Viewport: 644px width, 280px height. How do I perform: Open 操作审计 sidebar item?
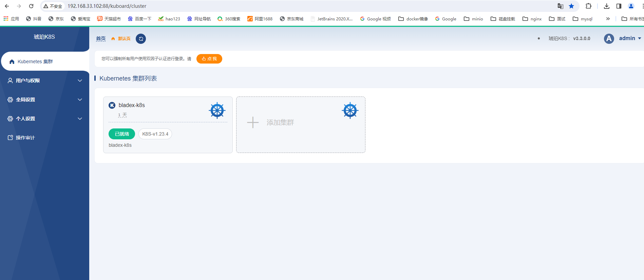click(45, 138)
